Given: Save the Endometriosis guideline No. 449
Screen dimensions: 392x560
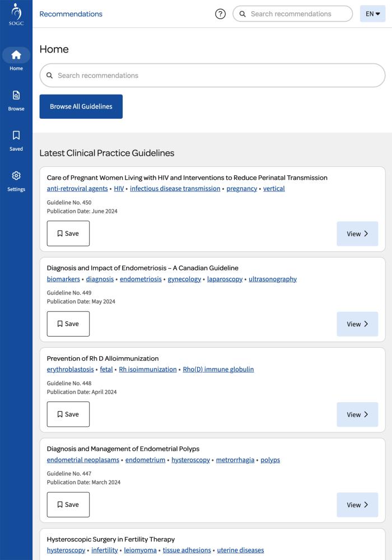Looking at the screenshot, I should (x=68, y=324).
